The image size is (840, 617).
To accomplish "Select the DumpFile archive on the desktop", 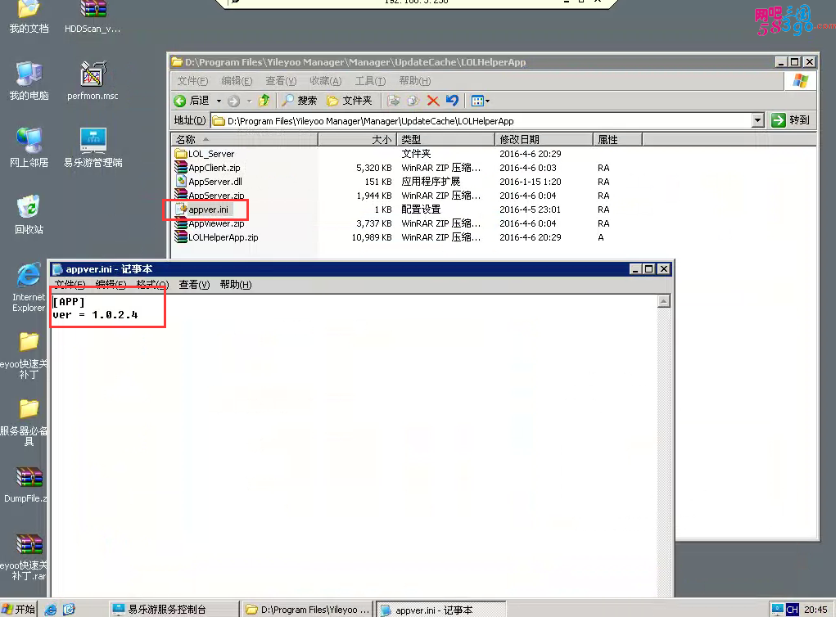I will point(25,484).
